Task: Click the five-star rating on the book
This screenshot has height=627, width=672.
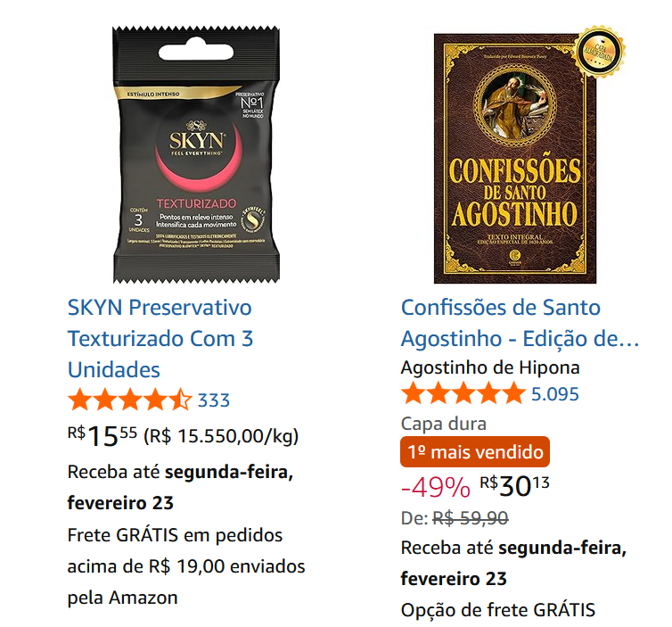Action: pos(463,393)
